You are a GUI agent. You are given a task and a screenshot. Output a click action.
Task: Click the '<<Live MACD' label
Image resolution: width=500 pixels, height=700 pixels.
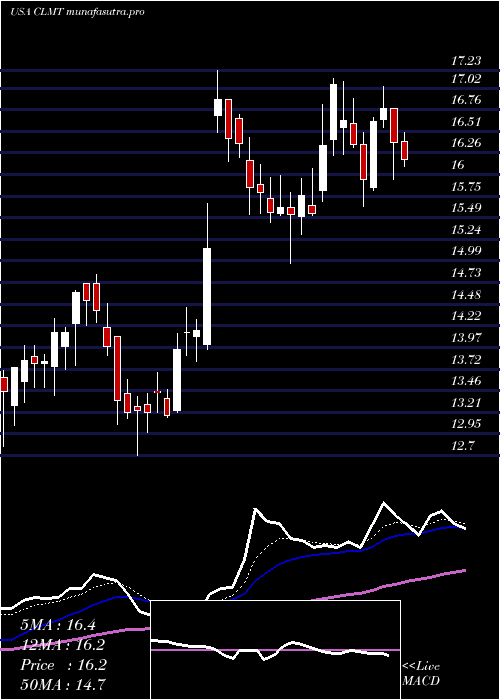[x=421, y=674]
